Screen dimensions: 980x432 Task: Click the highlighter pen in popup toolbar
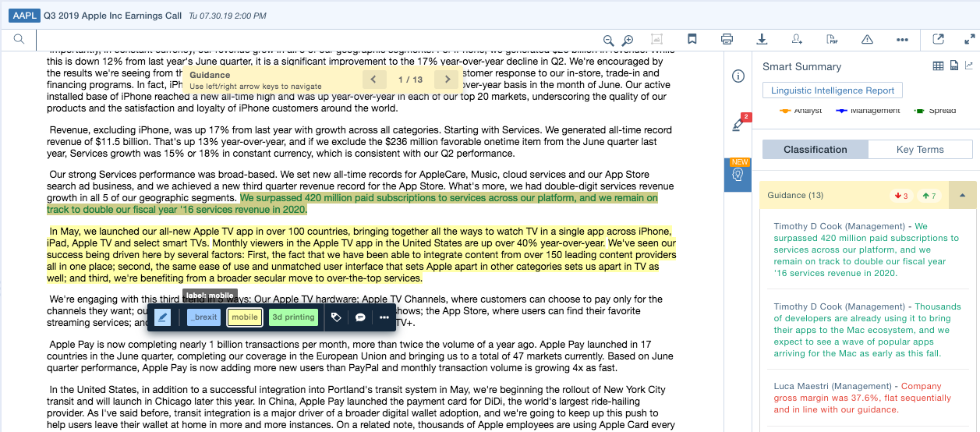pyautogui.click(x=162, y=317)
